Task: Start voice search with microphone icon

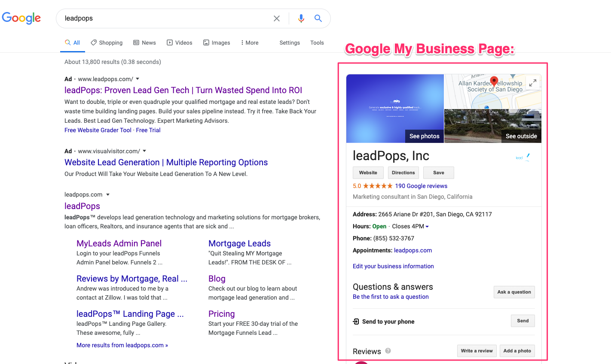Action: (301, 18)
